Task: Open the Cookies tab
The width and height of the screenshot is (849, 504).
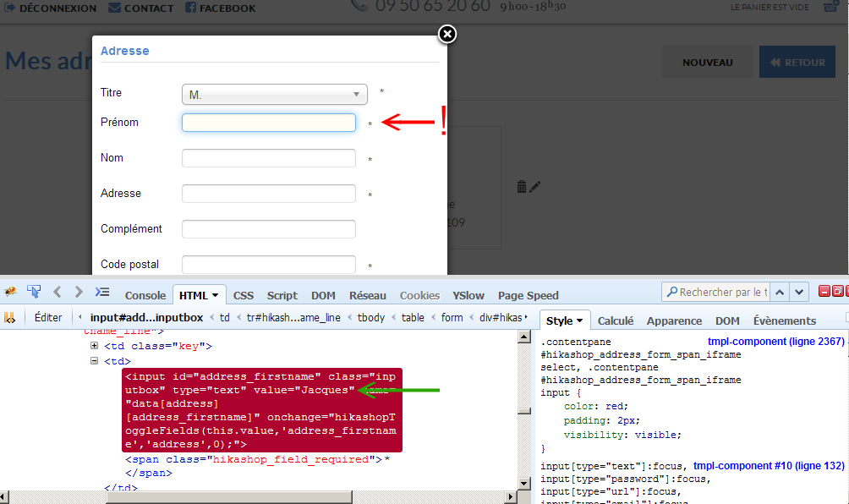Action: click(x=419, y=296)
